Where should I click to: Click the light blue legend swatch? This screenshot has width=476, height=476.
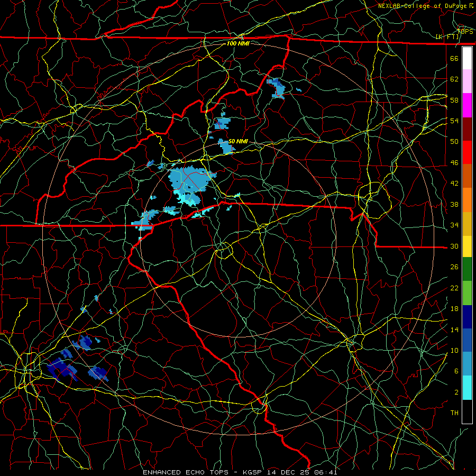pyautogui.click(x=467, y=364)
